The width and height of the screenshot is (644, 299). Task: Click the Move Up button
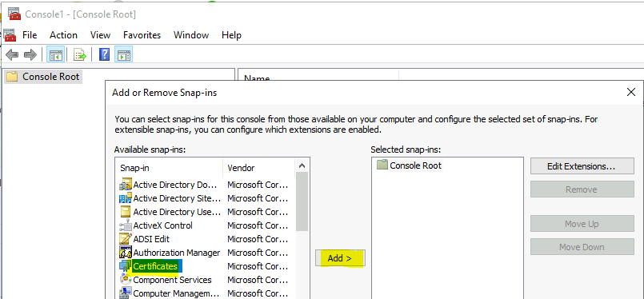[x=582, y=224]
